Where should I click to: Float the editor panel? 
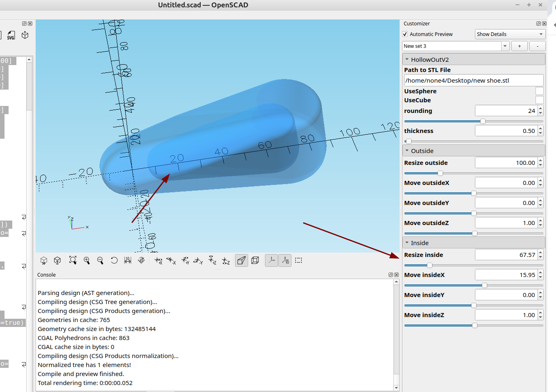[x=24, y=24]
